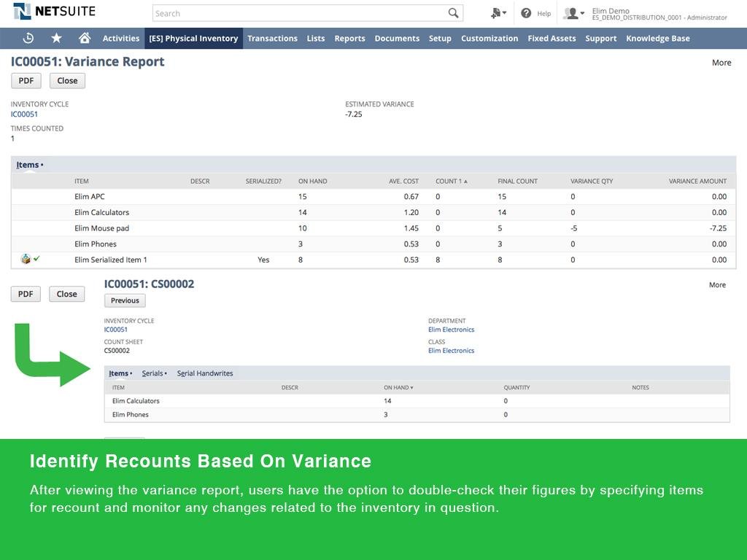Click the Close button under Variance Report
This screenshot has width=747, height=560.
67,80
